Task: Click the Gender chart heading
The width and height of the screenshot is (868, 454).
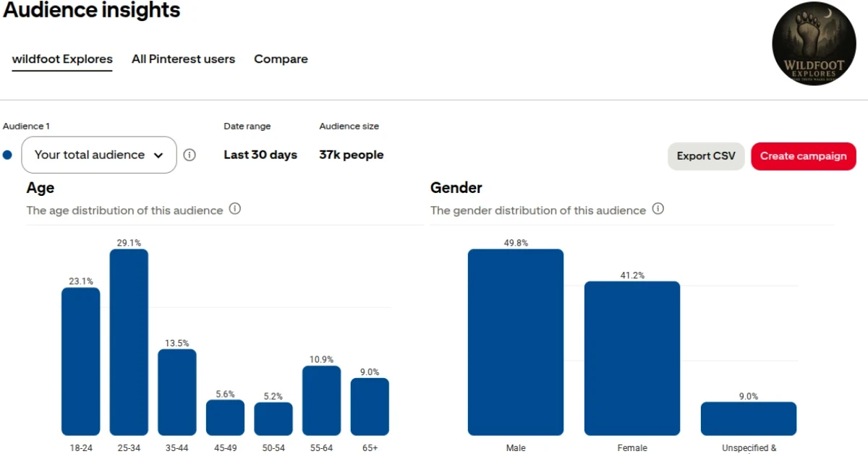Action: click(x=456, y=188)
